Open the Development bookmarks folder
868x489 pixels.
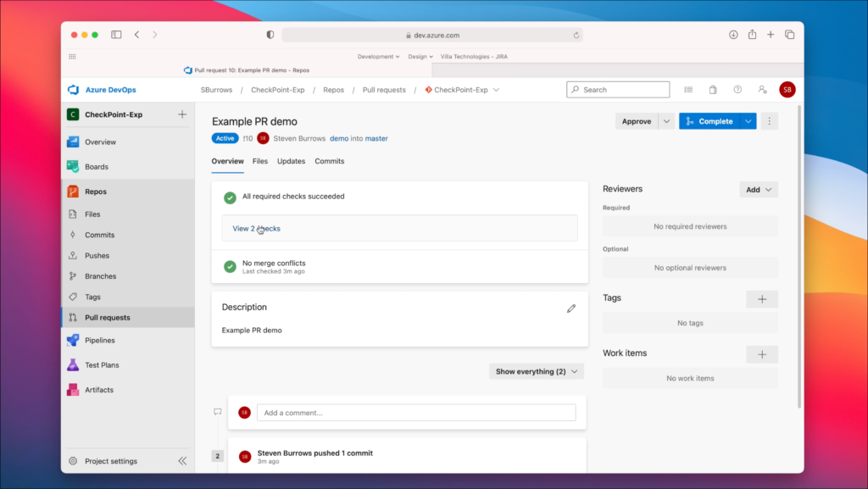[378, 57]
